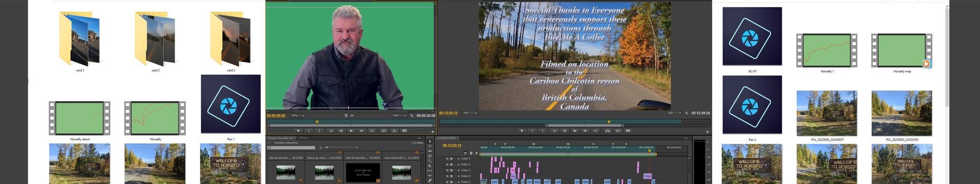Select the Ripple Edit tool
This screenshot has width=980, height=184.
tap(430, 151)
